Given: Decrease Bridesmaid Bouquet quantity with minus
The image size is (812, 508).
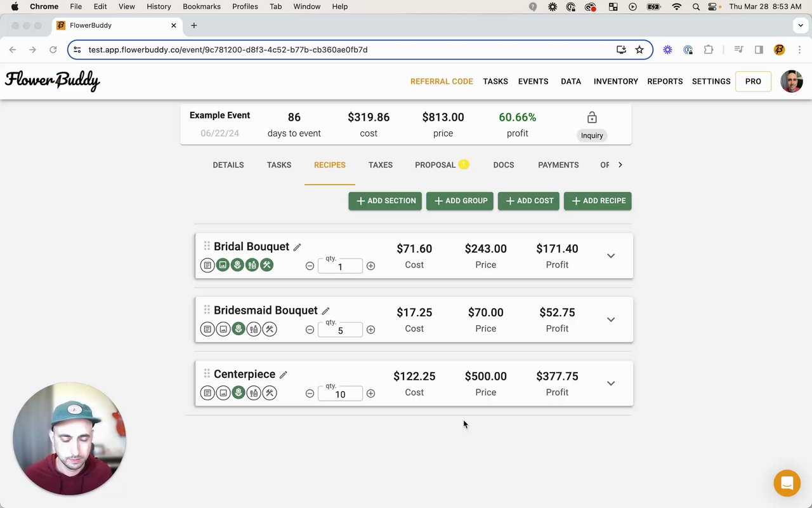Looking at the screenshot, I should (x=310, y=330).
